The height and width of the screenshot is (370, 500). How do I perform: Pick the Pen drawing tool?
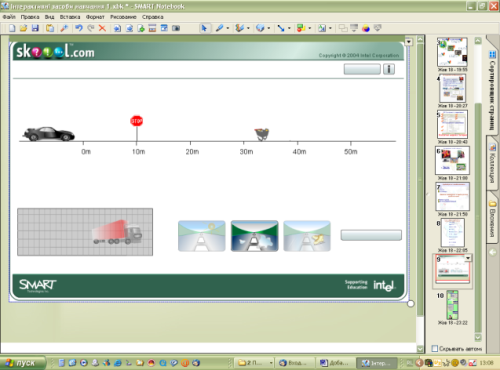pyautogui.click(x=220, y=28)
